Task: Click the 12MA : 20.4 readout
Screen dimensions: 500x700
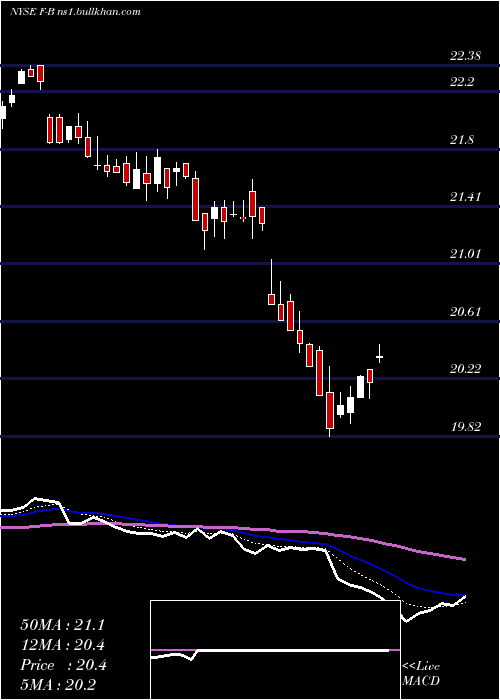Action: 62,645
